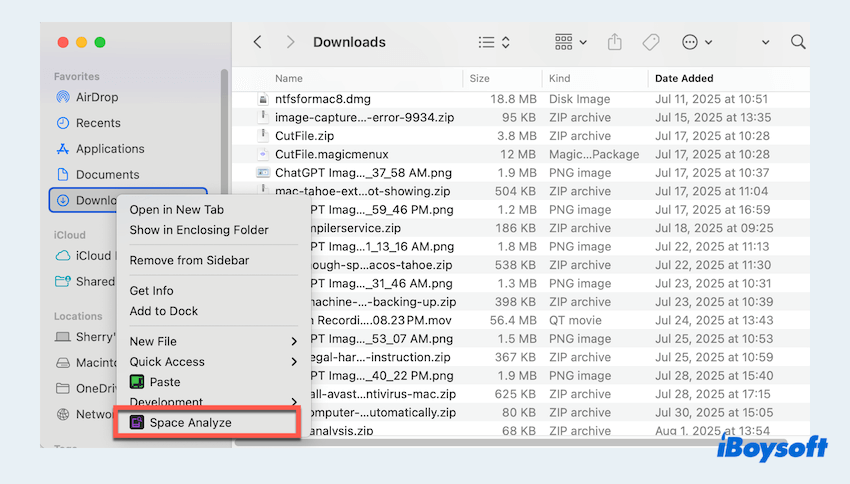Image resolution: width=850 pixels, height=484 pixels.
Task: Click the Tags toolbar icon
Action: [x=651, y=42]
